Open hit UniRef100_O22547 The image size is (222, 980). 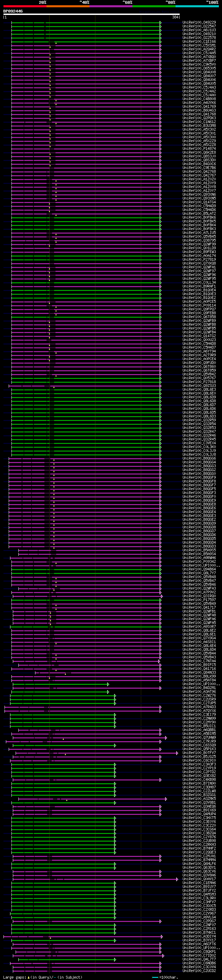click(x=199, y=26)
